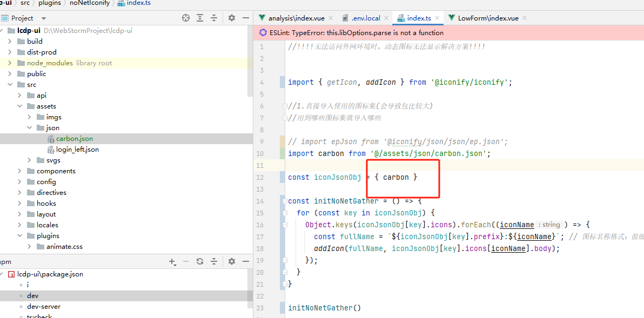Select the dev-server npm script
The height and width of the screenshot is (318, 644).
tap(44, 307)
